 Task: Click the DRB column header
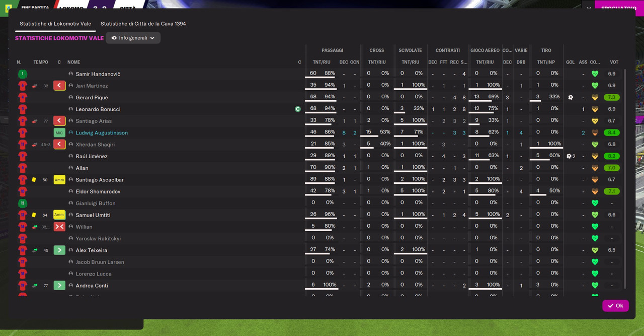(x=521, y=62)
